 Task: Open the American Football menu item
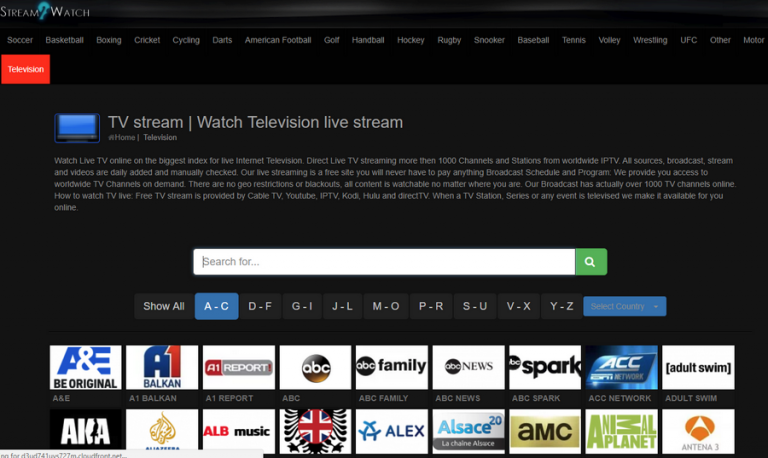pyautogui.click(x=278, y=40)
